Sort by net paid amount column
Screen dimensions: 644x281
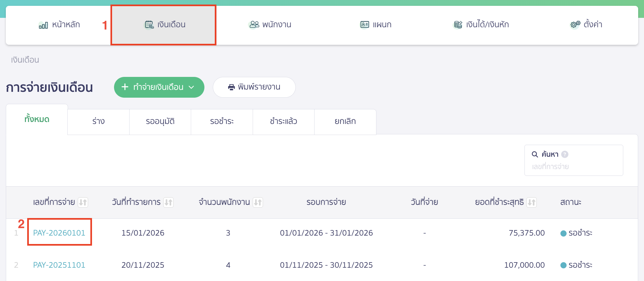(532, 202)
